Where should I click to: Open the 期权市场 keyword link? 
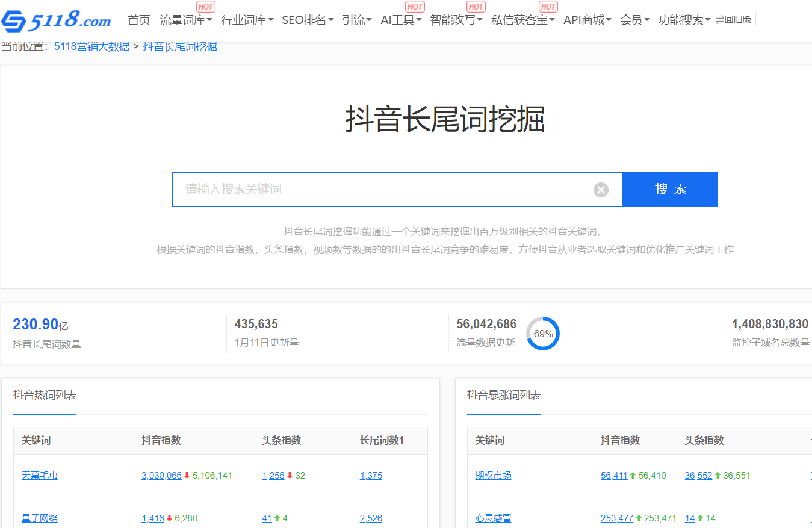pyautogui.click(x=493, y=476)
